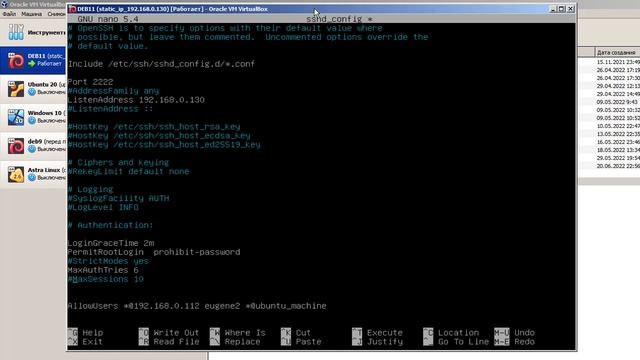Click the running-state arrow icon under DEB11
The image size is (640, 360).
(x=32, y=64)
